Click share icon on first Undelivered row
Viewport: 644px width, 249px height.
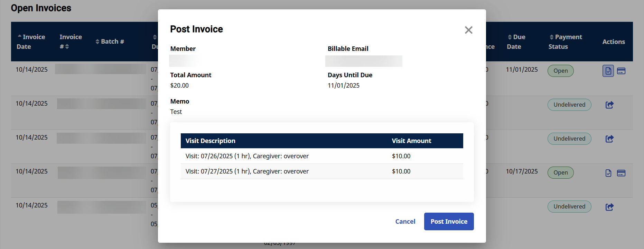pyautogui.click(x=609, y=105)
